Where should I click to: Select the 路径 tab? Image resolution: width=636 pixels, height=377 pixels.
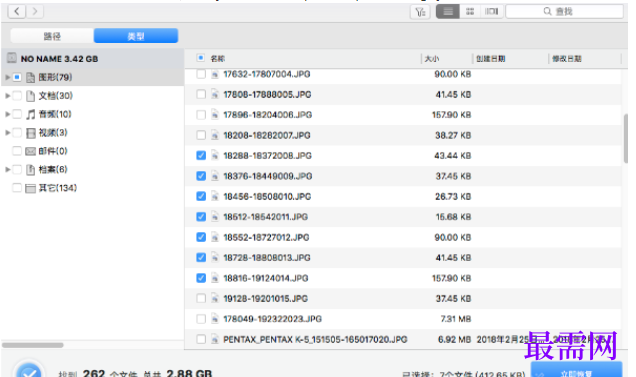(x=52, y=36)
